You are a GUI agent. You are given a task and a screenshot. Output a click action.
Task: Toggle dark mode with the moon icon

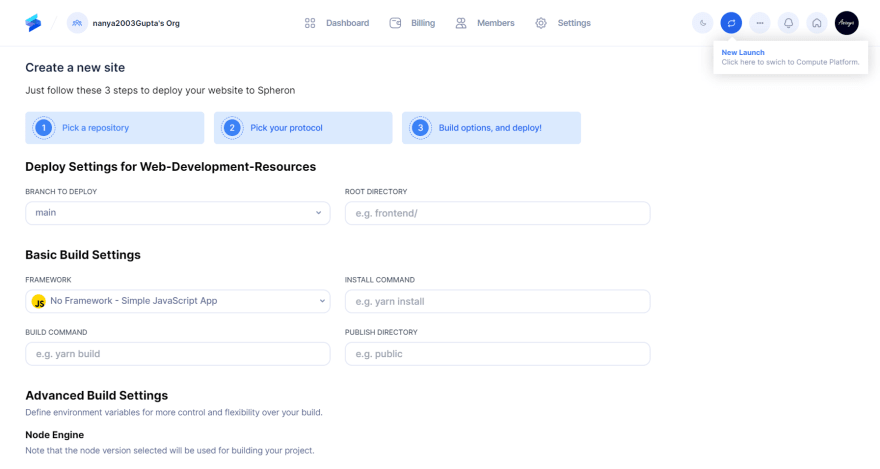point(703,23)
